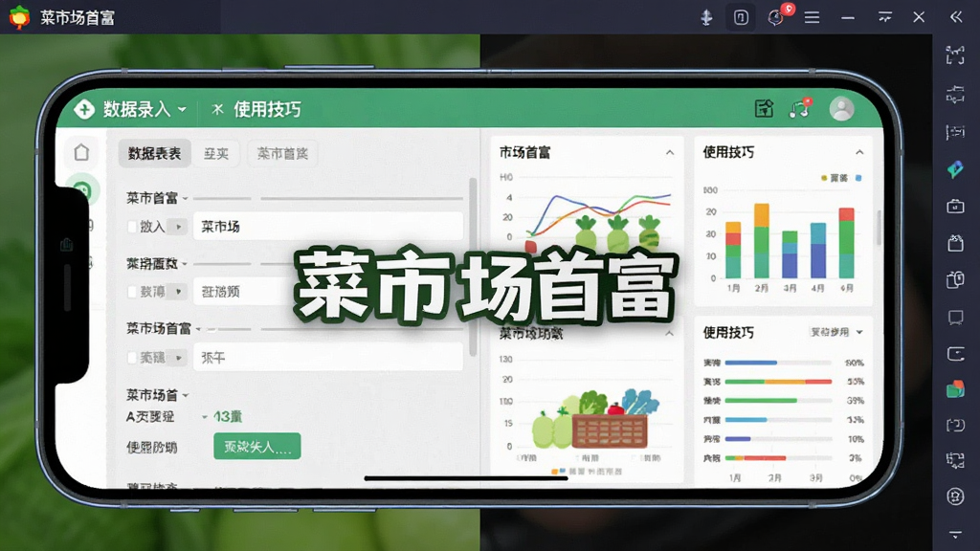Image resolution: width=980 pixels, height=551 pixels.
Task: Click the sliders icon second in the right sidebar
Action: (955, 95)
